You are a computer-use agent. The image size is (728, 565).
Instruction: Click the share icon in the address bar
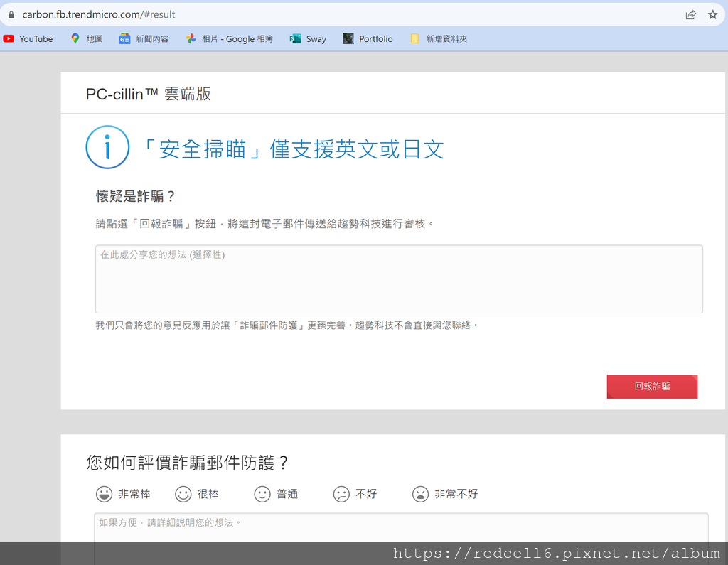click(690, 14)
